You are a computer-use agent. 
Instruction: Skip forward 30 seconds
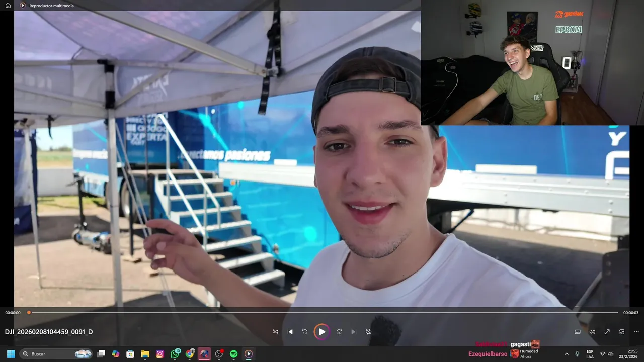[339, 332]
